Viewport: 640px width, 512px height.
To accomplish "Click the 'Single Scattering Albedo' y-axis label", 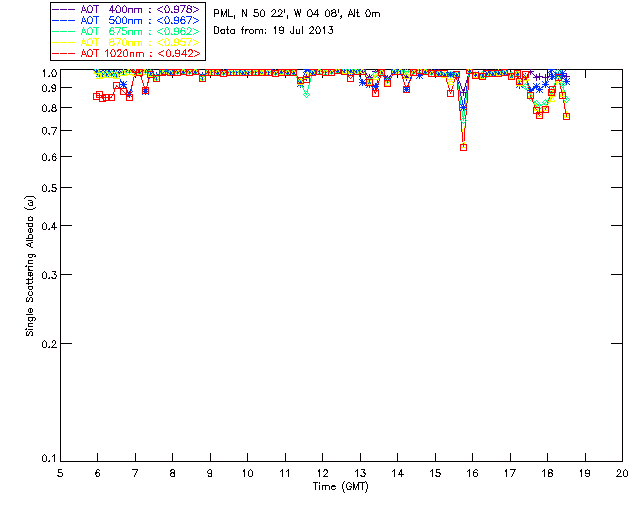I will (x=30, y=266).
